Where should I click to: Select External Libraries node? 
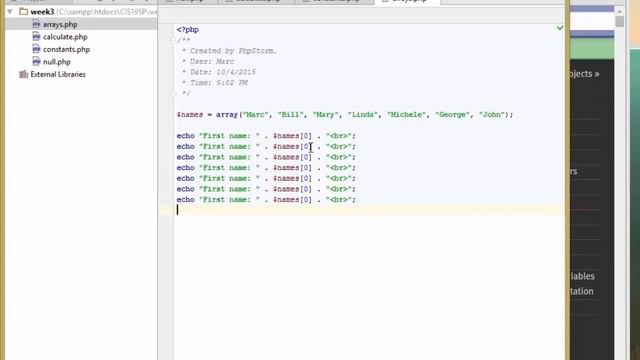[58, 74]
